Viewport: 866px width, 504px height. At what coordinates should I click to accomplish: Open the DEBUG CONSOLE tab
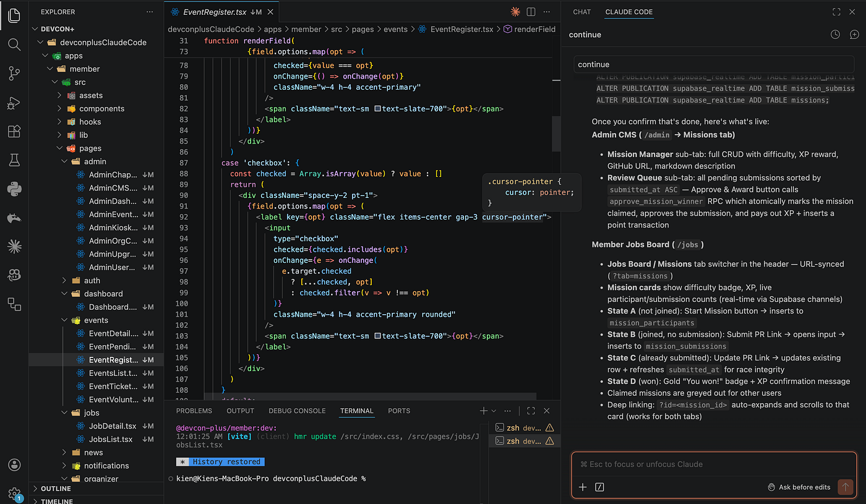click(297, 411)
